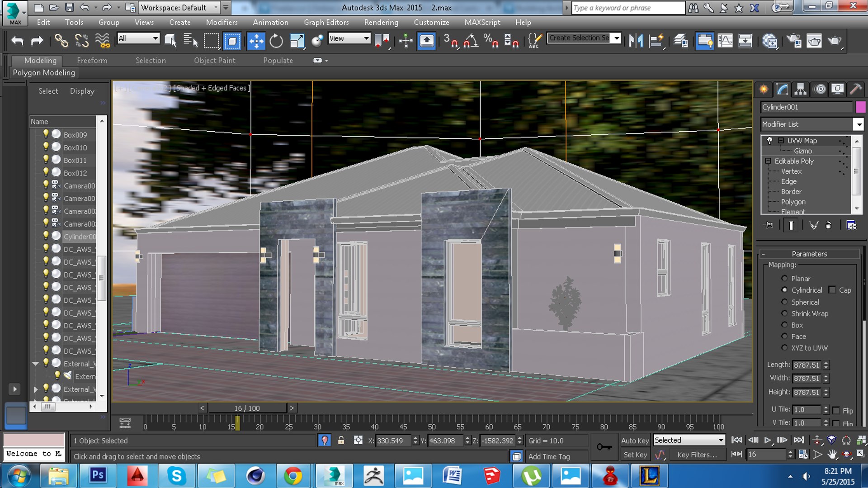The width and height of the screenshot is (868, 488).
Task: Open the Motion command panel
Action: (820, 89)
